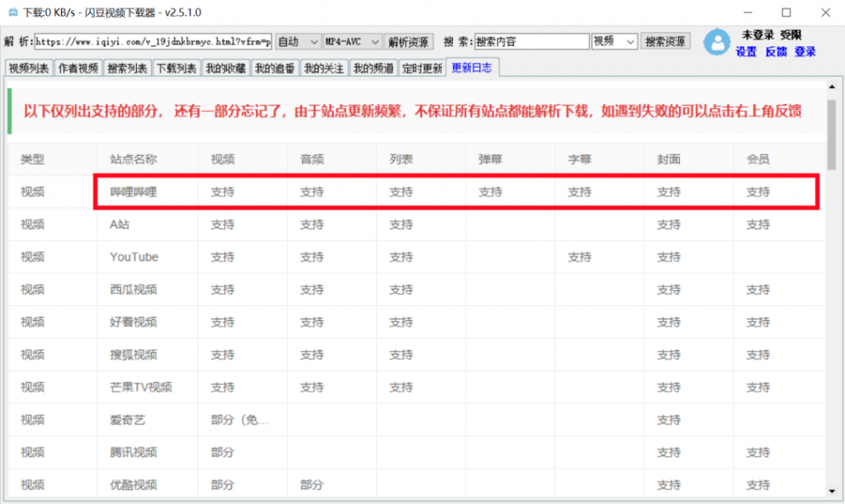The width and height of the screenshot is (845, 504).
Task: Focus the URL parse input field
Action: pos(153,41)
